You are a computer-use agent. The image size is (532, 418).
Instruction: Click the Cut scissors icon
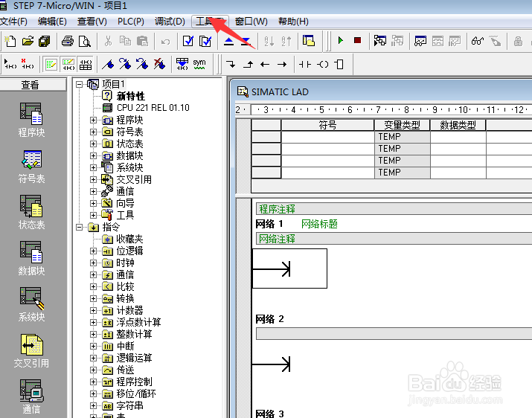point(108,41)
